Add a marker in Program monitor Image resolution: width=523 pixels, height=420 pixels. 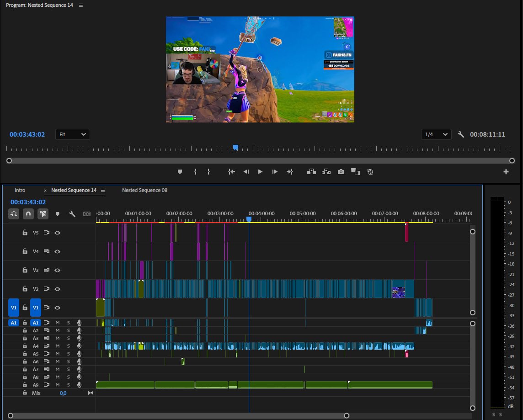click(180, 172)
